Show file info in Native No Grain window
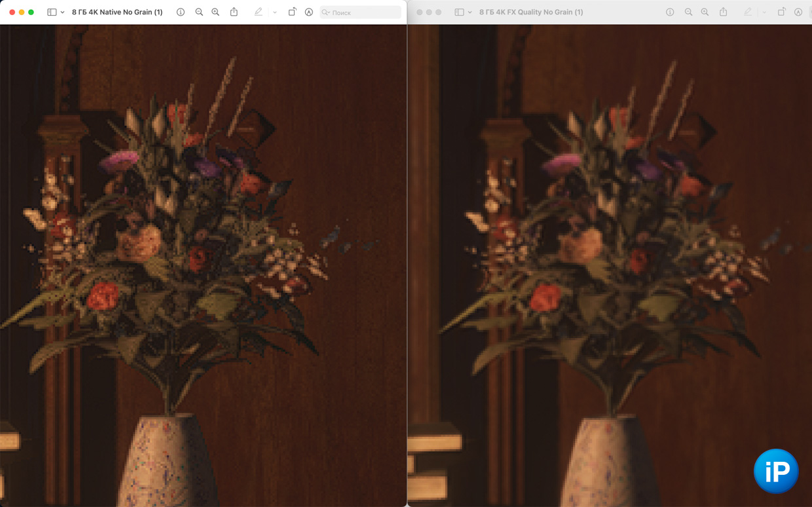812x507 pixels. click(x=181, y=12)
